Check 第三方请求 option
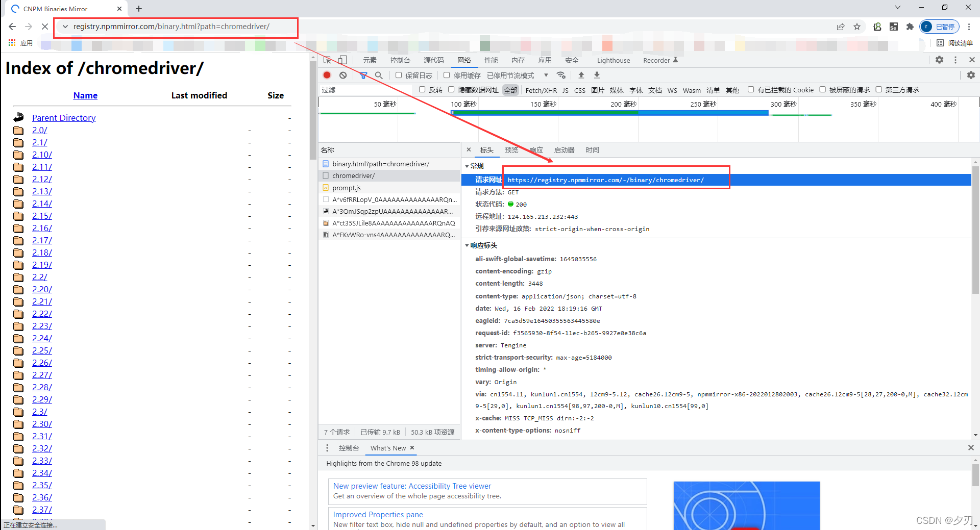Image resolution: width=980 pixels, height=530 pixels. 879,89
